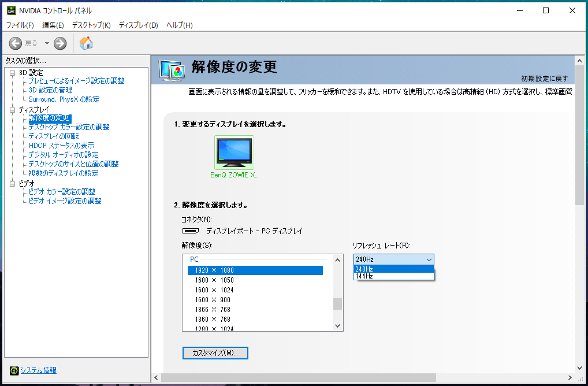Click the resolution list scroll down arrow
588x386 pixels.
click(x=337, y=325)
